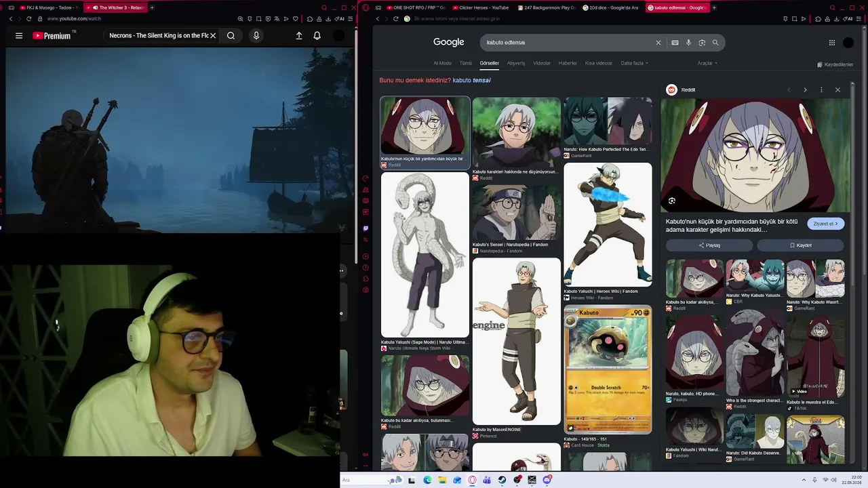Reload the Google page in right browser
The image size is (868, 488).
click(395, 19)
